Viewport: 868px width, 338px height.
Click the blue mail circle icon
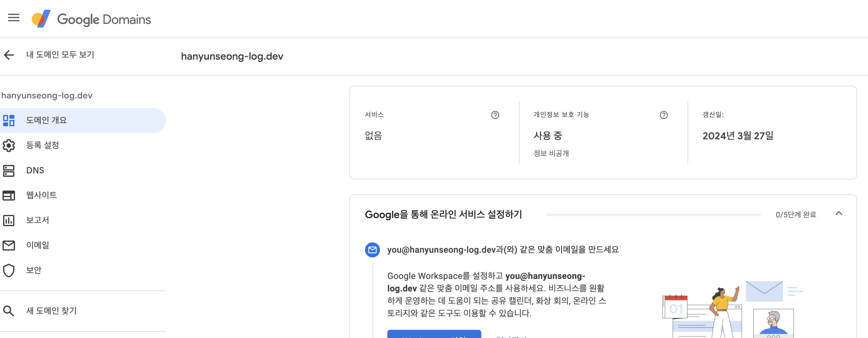point(372,250)
